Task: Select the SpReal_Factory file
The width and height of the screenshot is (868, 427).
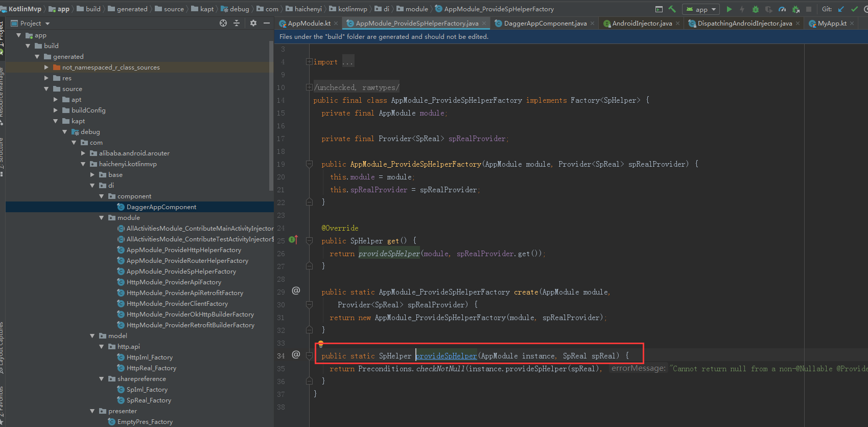Action: pos(149,400)
